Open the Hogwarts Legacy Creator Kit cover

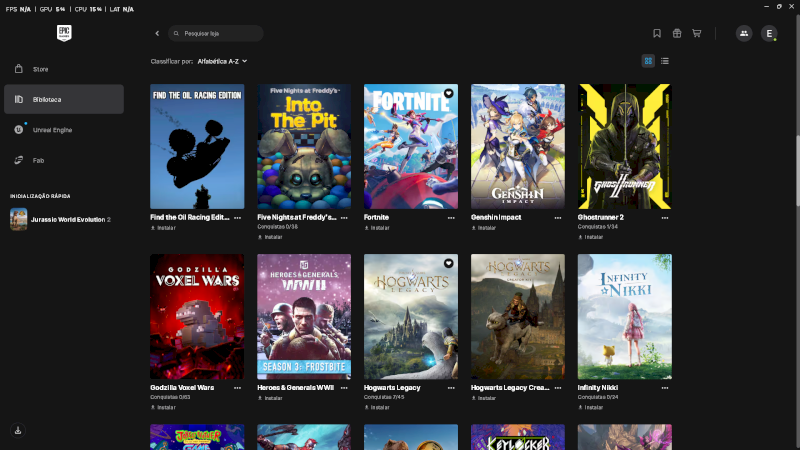click(x=518, y=317)
